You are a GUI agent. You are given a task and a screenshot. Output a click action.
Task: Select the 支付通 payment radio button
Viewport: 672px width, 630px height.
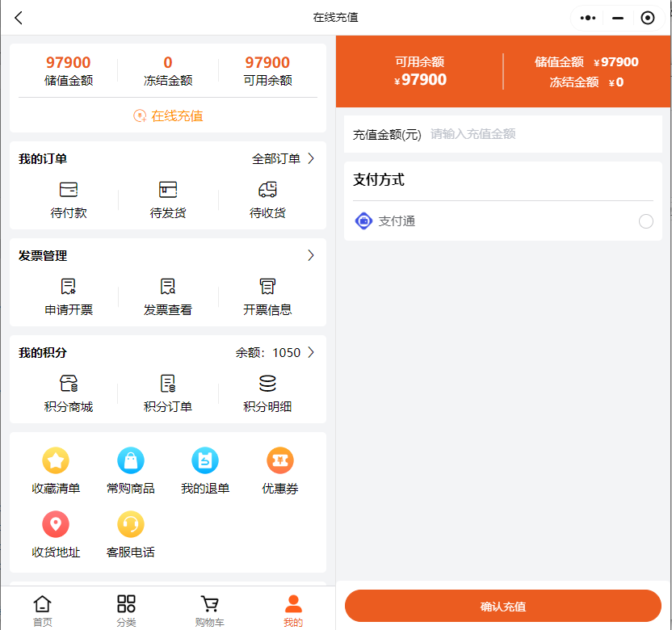coord(645,221)
